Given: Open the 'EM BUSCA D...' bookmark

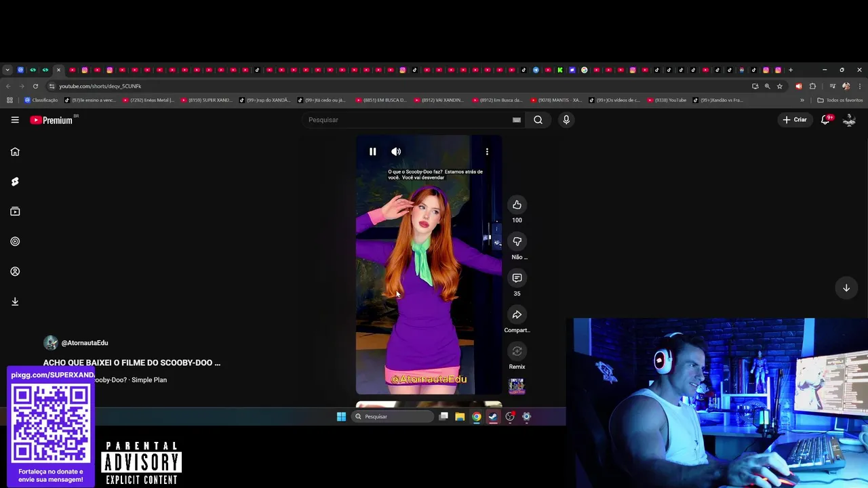Looking at the screenshot, I should click(x=381, y=100).
